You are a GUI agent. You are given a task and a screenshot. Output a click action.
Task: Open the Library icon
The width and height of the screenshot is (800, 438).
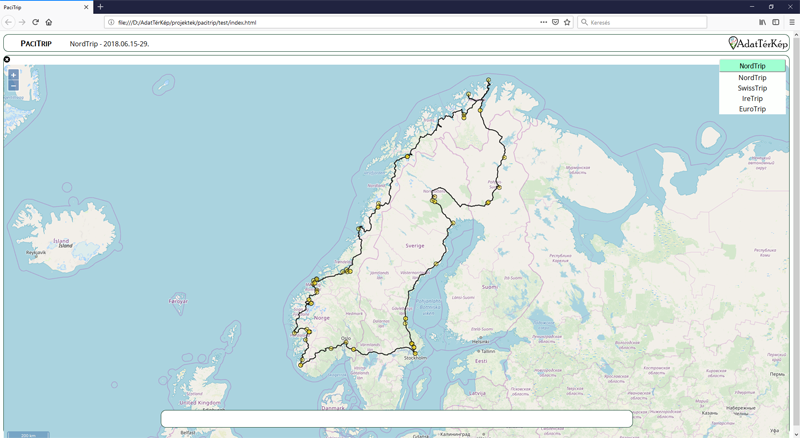coord(762,22)
